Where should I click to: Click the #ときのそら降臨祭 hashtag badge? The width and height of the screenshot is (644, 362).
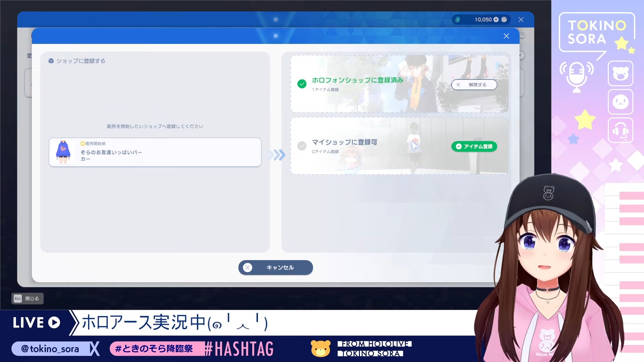[x=157, y=349]
